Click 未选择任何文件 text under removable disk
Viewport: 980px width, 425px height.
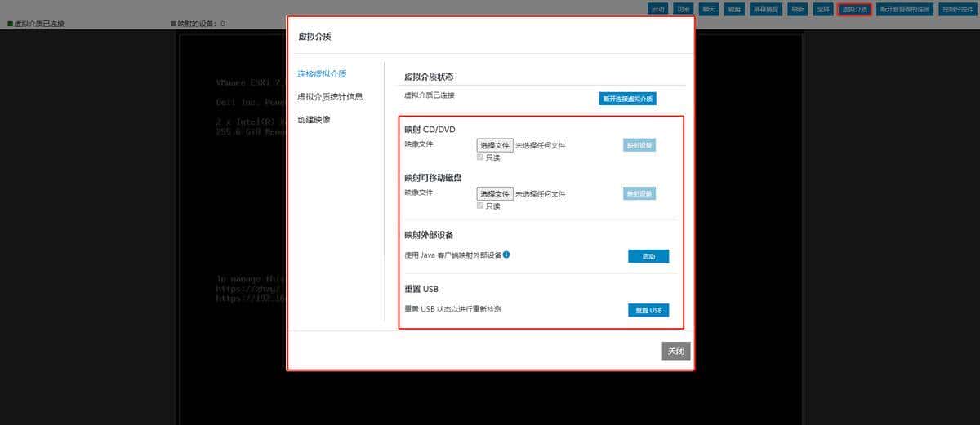(x=540, y=194)
